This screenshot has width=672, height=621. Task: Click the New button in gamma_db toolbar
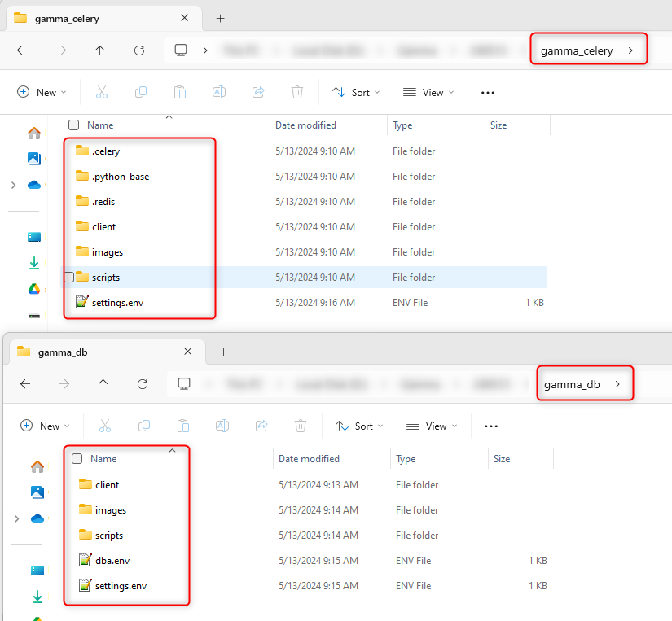pos(43,426)
